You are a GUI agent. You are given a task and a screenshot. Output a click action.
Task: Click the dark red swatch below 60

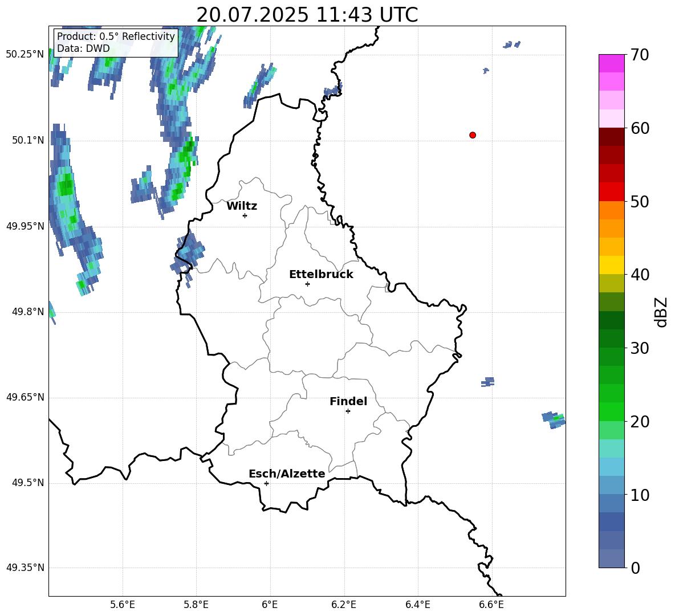point(612,137)
